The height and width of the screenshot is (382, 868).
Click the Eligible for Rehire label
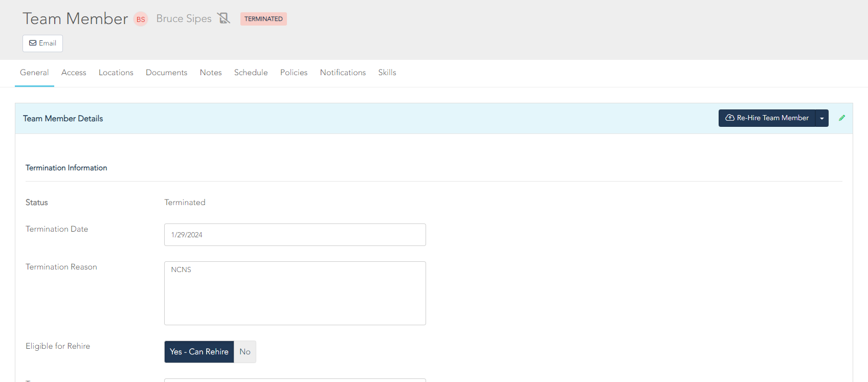pos(58,346)
